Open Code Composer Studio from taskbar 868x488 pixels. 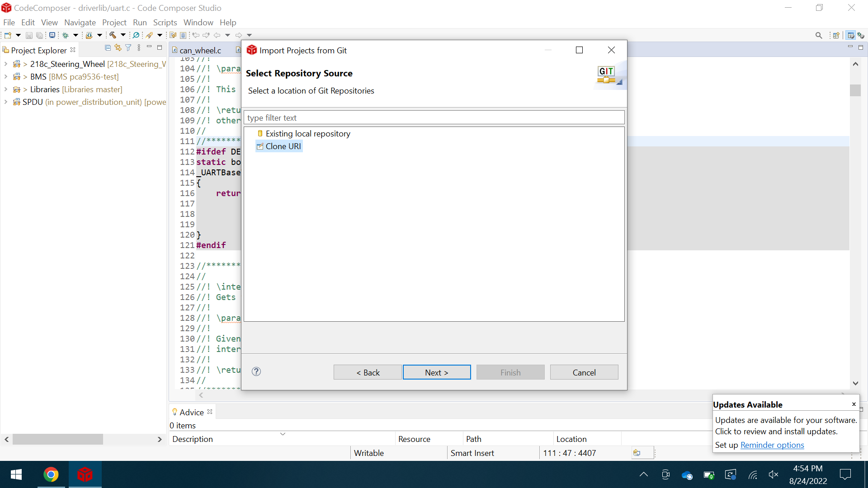85,474
